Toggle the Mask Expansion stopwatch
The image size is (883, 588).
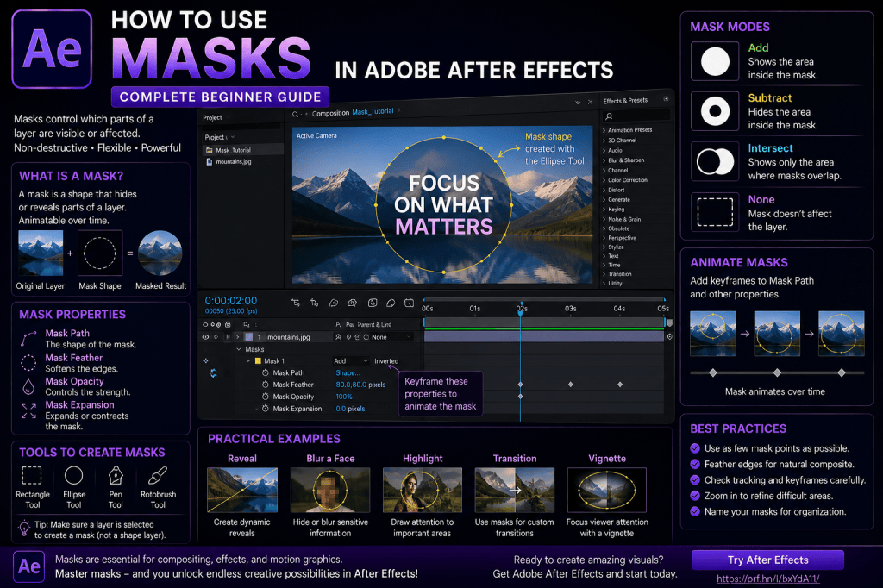(x=266, y=409)
